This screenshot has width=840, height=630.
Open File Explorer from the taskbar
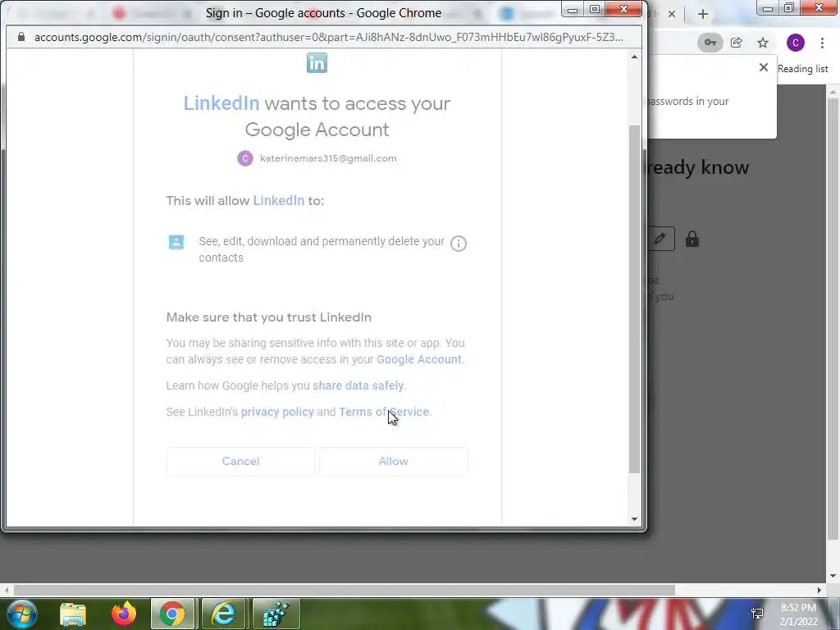(73, 614)
